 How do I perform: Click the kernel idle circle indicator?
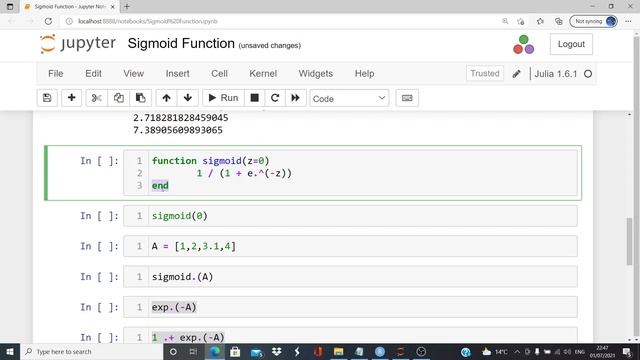tap(588, 74)
